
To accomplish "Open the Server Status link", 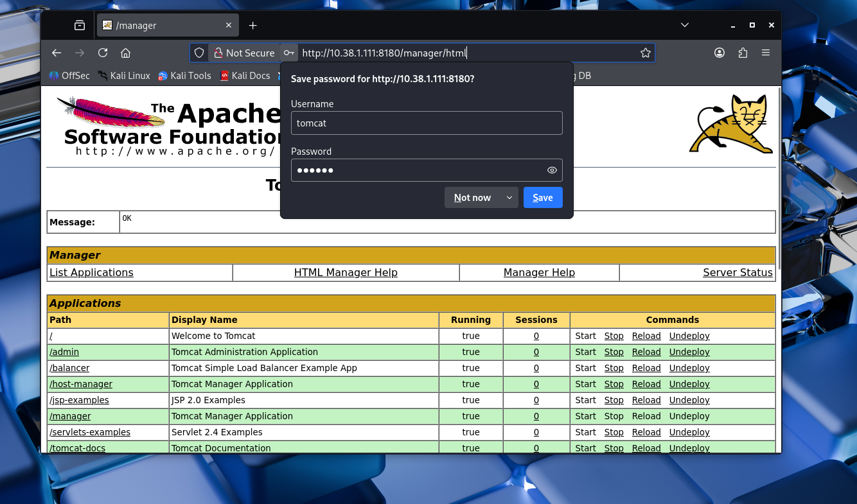I will pyautogui.click(x=738, y=272).
